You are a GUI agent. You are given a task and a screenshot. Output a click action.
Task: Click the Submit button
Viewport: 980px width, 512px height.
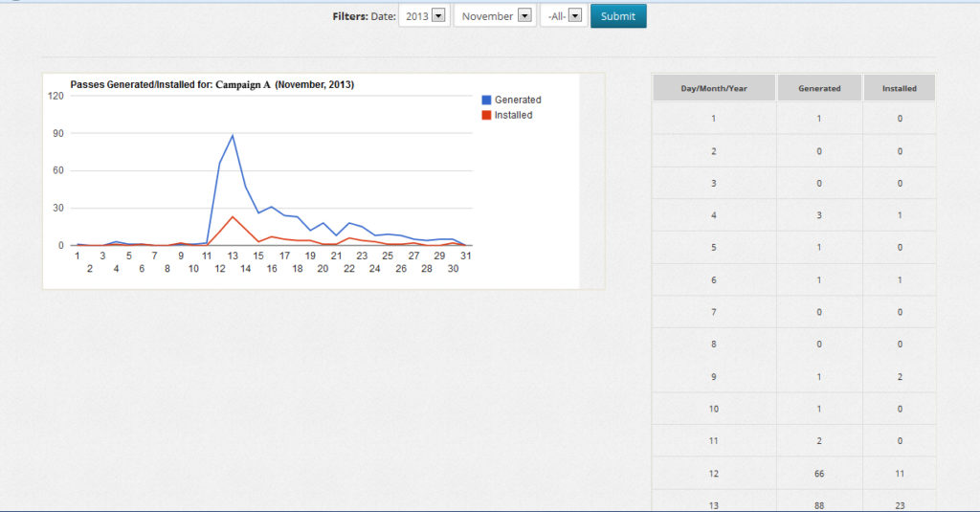coord(618,16)
